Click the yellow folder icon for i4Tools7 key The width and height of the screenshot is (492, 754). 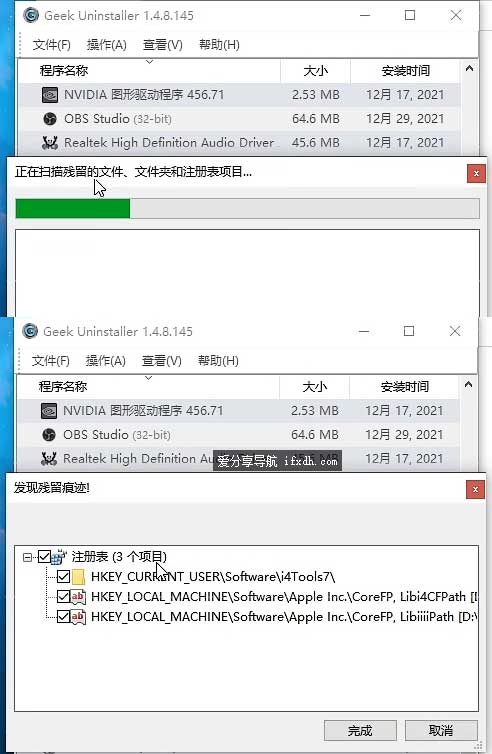click(78, 577)
